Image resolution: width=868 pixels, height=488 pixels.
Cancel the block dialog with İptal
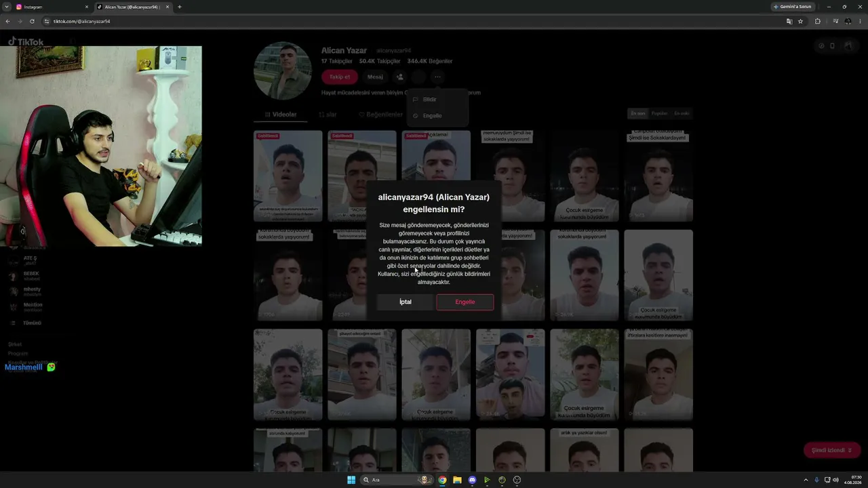[x=406, y=302]
